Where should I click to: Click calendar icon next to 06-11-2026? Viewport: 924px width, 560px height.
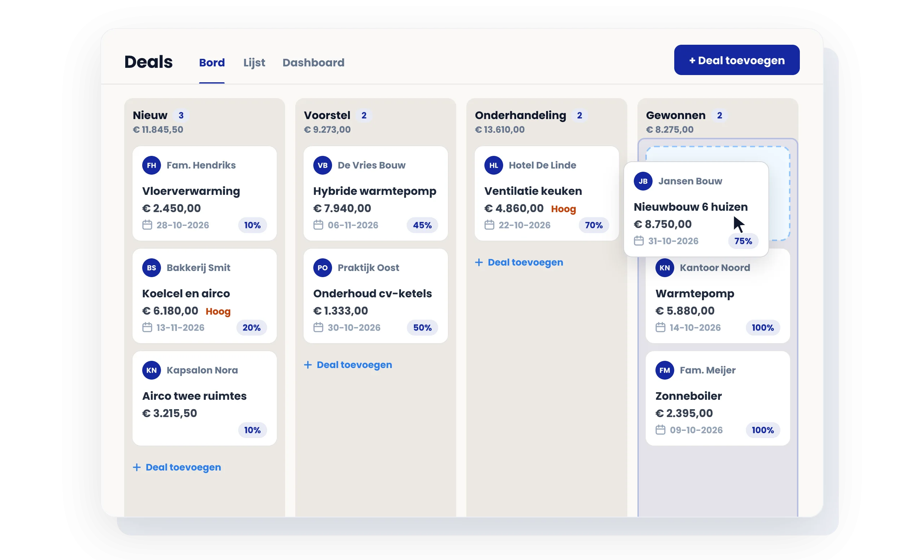tap(318, 225)
